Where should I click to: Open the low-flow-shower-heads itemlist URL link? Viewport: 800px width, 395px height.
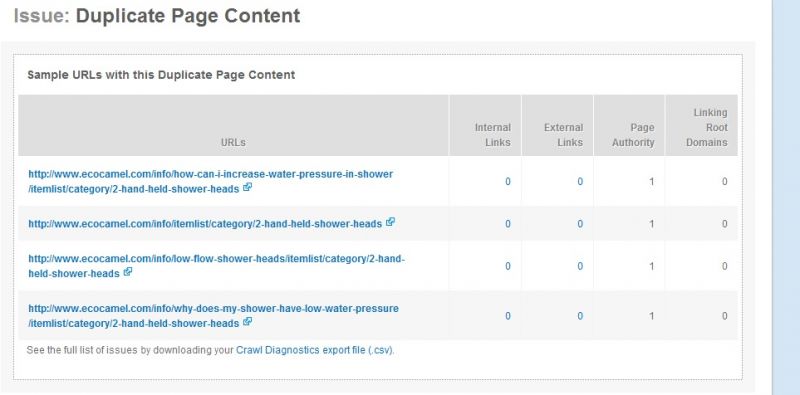click(216, 266)
